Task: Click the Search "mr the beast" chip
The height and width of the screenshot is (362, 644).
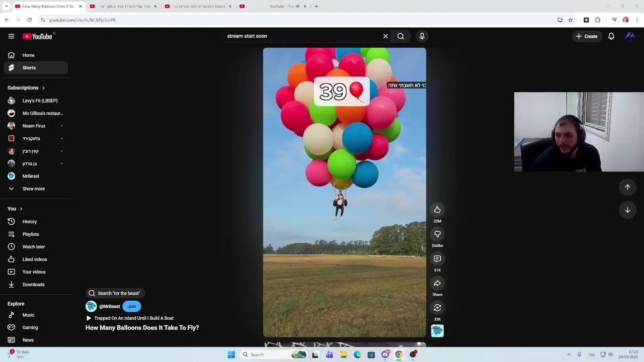Action: pos(114,293)
